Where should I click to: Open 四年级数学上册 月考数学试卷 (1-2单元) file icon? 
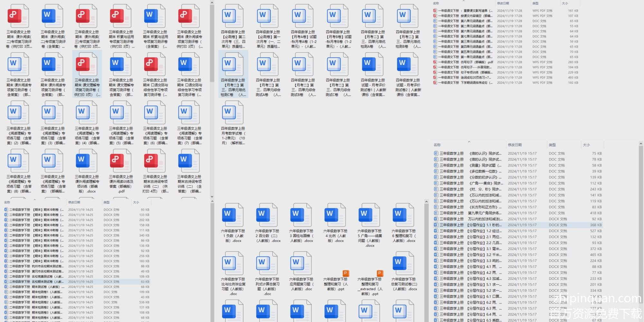232,113
